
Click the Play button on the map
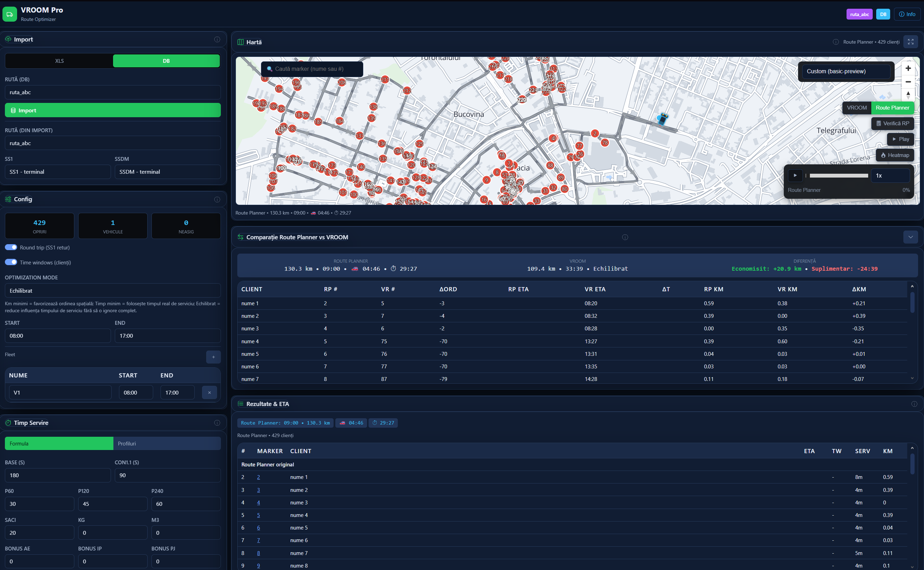pos(901,139)
